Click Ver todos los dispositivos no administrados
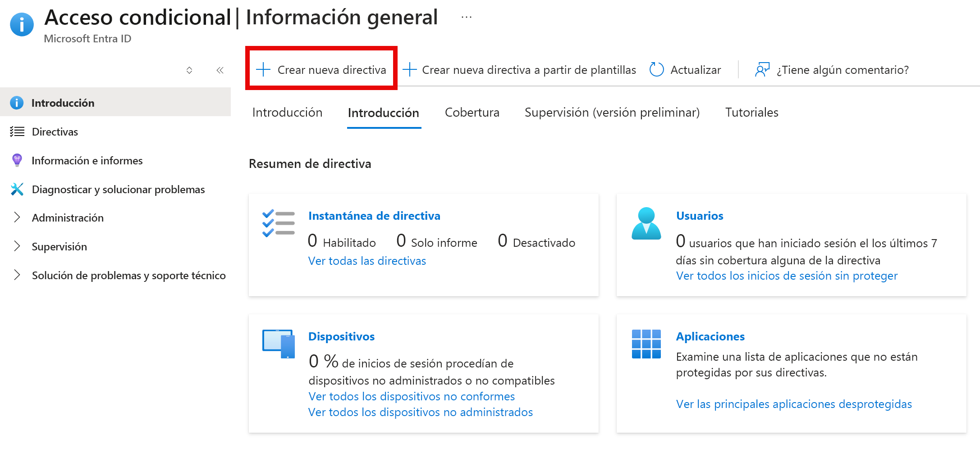 [421, 412]
